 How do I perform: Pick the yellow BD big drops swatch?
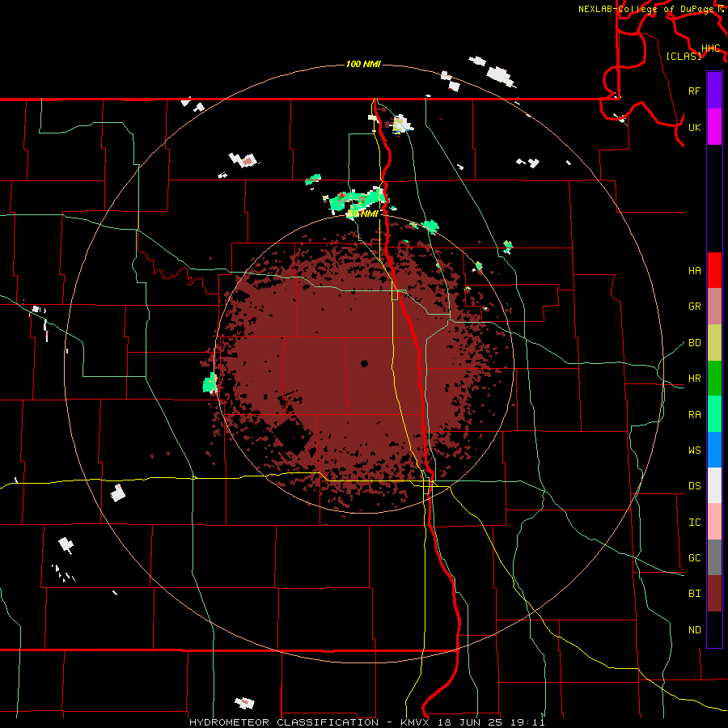(x=714, y=343)
